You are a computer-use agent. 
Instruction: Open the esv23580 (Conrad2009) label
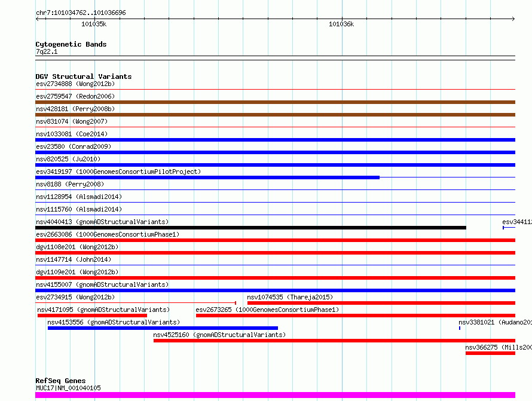(x=74, y=146)
